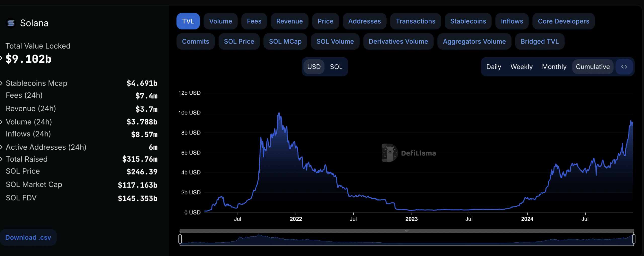Toggle the Stablecoins chart metric
Screen dimensions: 644x256
tap(468, 21)
